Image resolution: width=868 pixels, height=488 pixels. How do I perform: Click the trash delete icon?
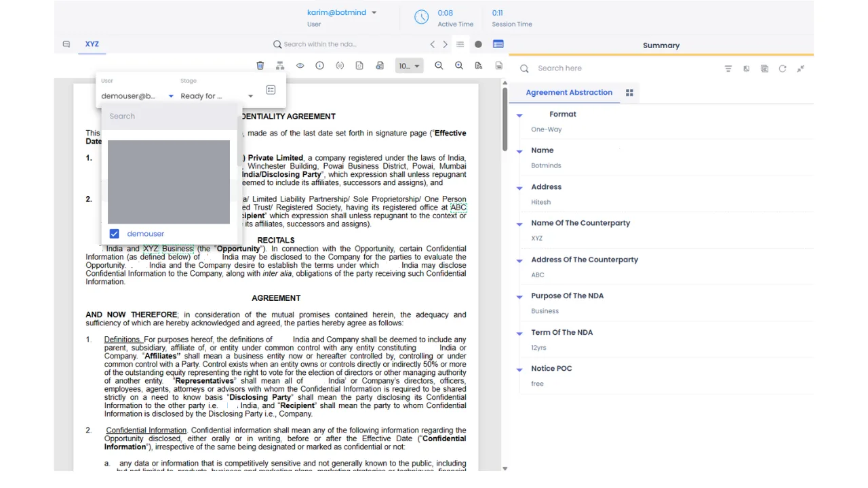260,66
